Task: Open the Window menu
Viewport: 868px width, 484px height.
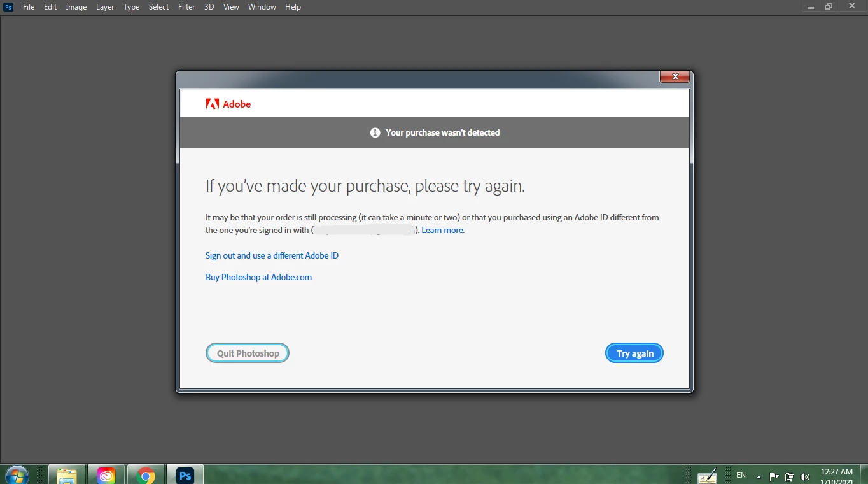Action: click(262, 7)
